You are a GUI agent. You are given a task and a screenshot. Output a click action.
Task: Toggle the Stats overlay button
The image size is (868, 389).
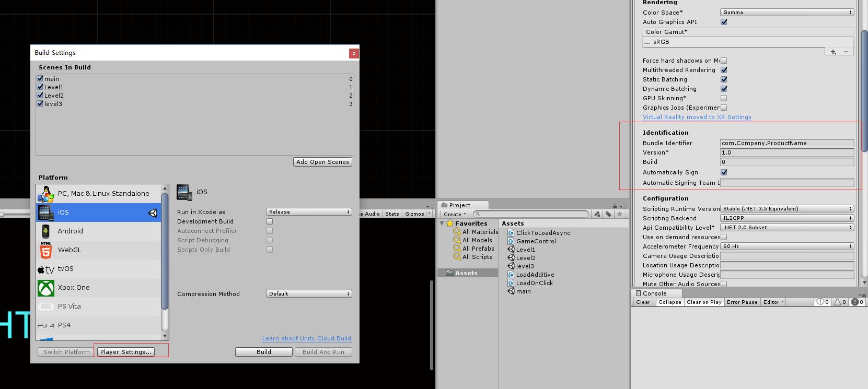392,214
